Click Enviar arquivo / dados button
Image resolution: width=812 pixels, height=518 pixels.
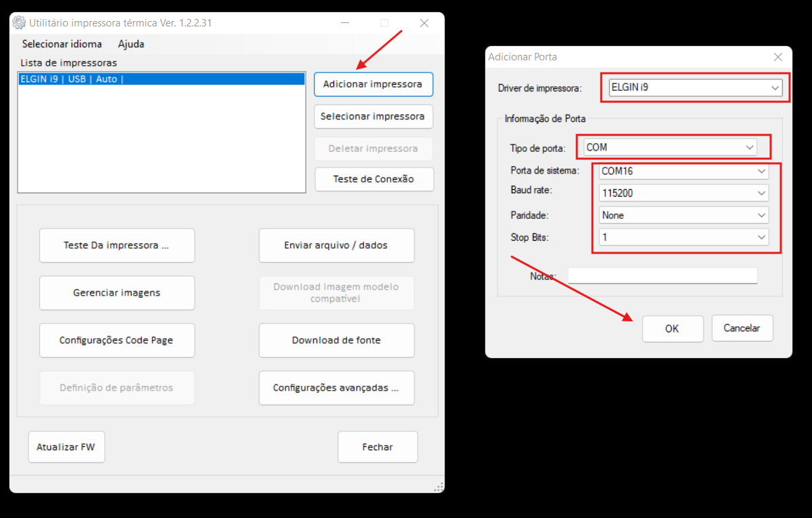point(336,245)
